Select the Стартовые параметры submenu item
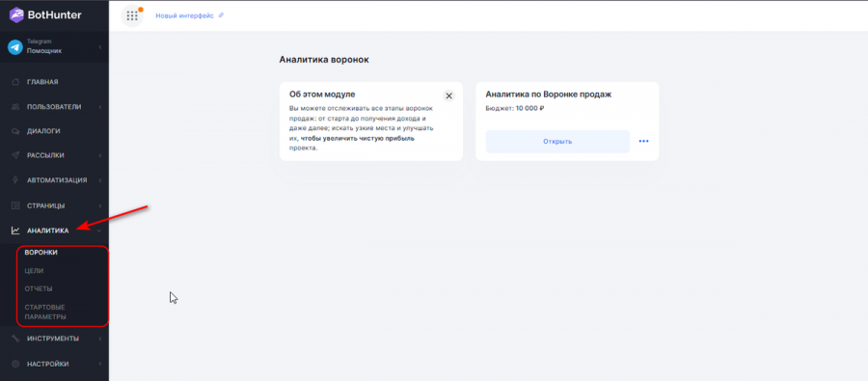This screenshot has width=868, height=381. coord(45,313)
